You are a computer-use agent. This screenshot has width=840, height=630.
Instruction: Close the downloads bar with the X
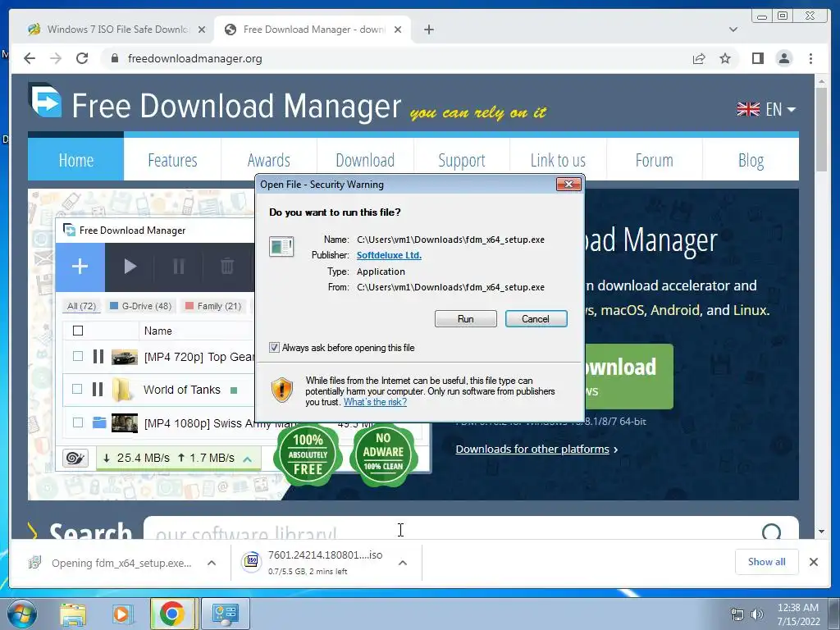click(813, 562)
